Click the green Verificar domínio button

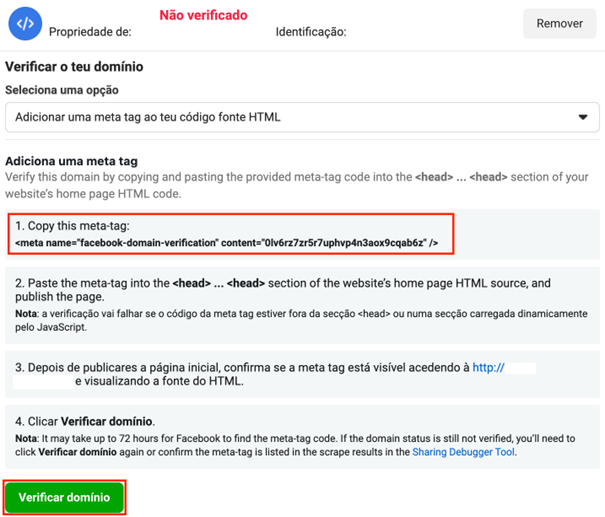[64, 498]
